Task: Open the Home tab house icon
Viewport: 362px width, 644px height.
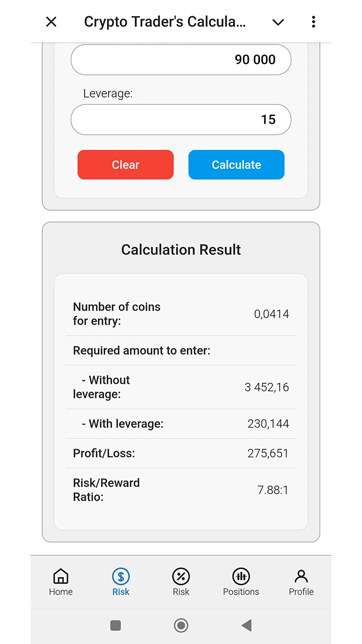Action: pyautogui.click(x=61, y=576)
